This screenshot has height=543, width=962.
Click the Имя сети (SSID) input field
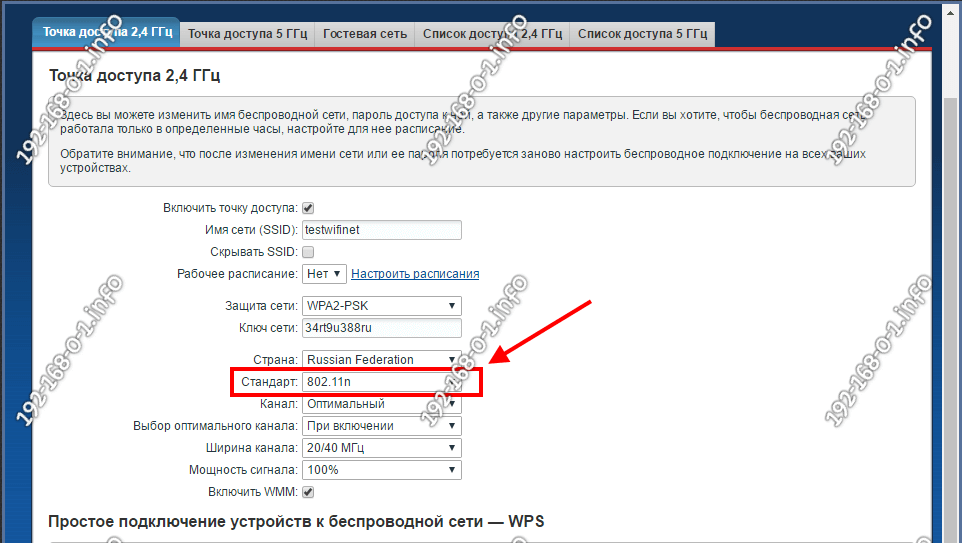(x=382, y=230)
